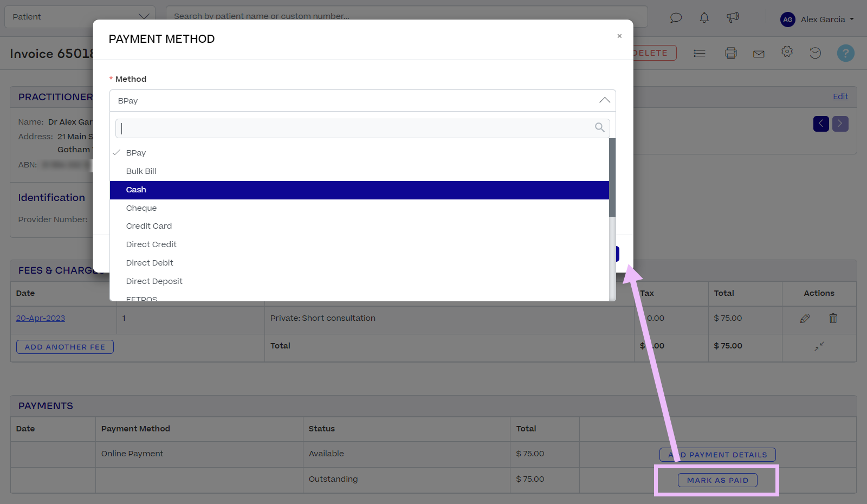Open announcements with the megaphone icon

[733, 18]
